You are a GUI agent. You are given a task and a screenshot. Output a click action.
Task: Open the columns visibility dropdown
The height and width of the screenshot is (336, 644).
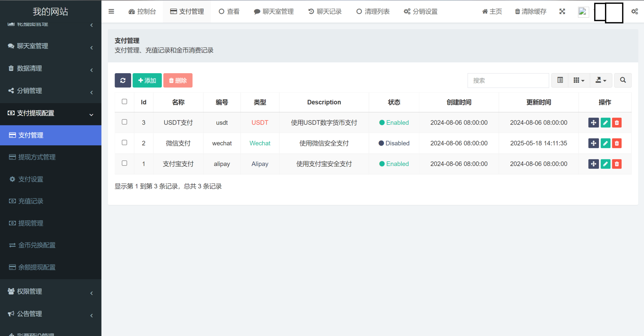579,80
